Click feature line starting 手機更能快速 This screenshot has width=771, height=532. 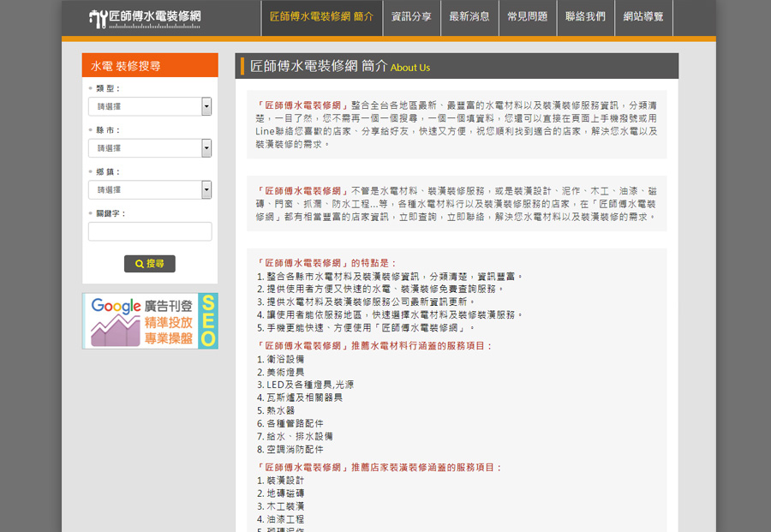pos(366,327)
